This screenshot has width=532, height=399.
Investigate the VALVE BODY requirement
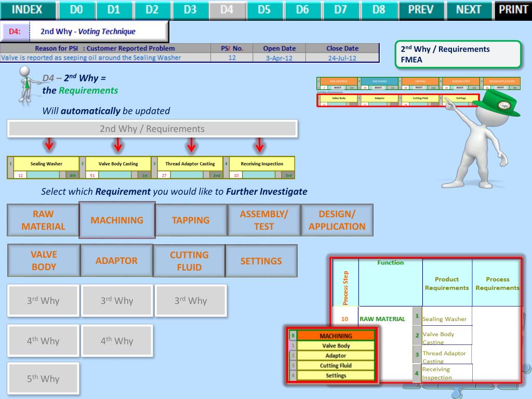tap(44, 260)
